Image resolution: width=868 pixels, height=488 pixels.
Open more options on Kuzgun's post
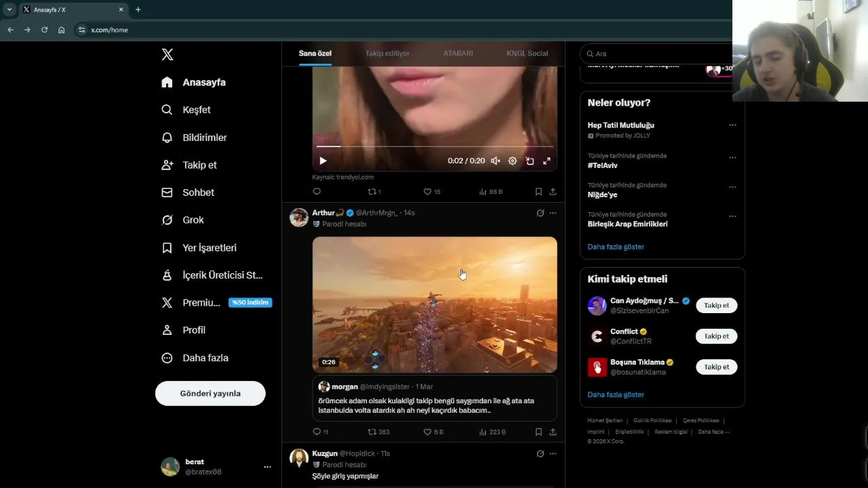(553, 453)
